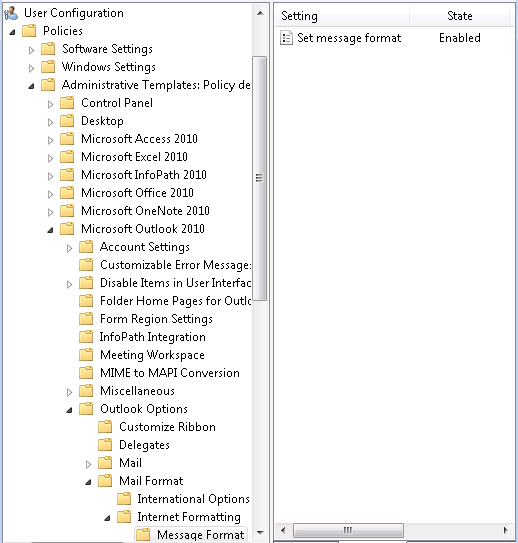Click the Windows Settings folder icon
This screenshot has height=543, width=518.
click(x=48, y=67)
